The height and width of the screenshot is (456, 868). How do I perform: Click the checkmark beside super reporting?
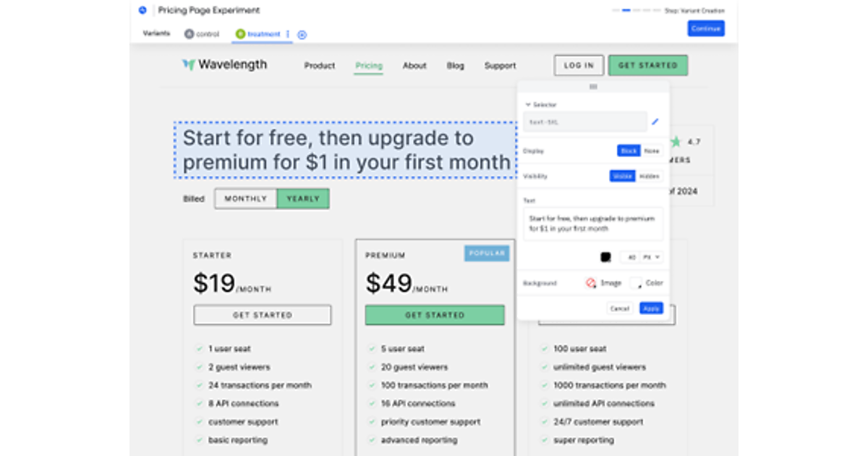[544, 440]
